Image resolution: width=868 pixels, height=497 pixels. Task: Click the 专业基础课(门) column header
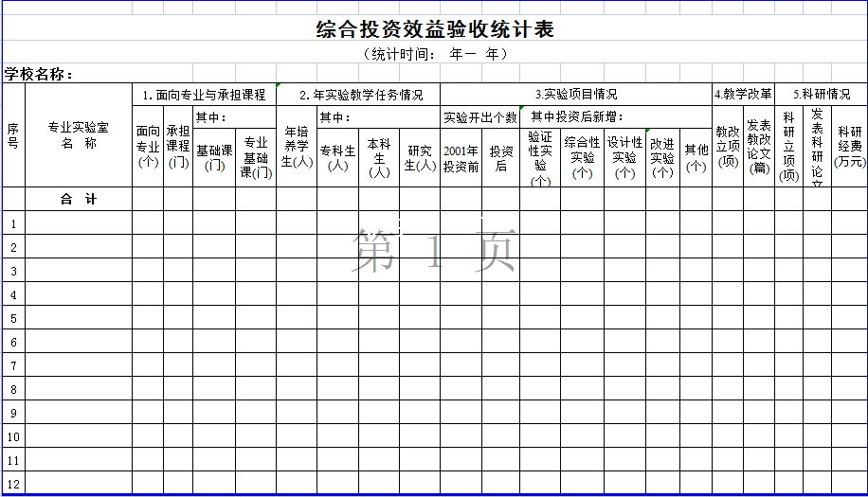[256, 158]
